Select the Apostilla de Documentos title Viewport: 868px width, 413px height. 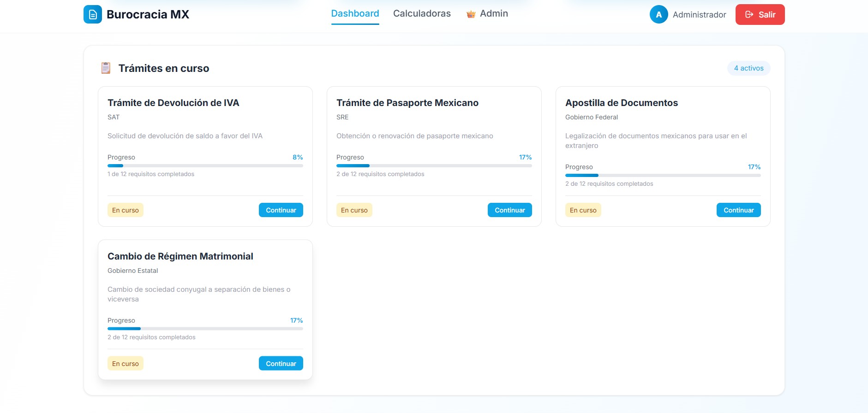[622, 103]
